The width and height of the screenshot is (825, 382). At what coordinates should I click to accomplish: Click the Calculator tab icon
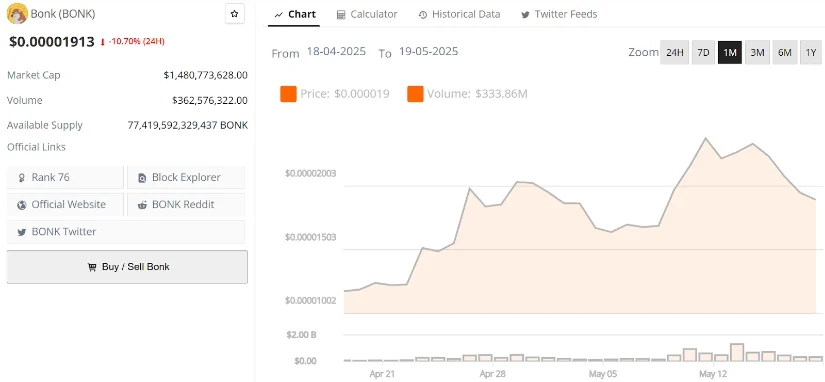click(341, 15)
